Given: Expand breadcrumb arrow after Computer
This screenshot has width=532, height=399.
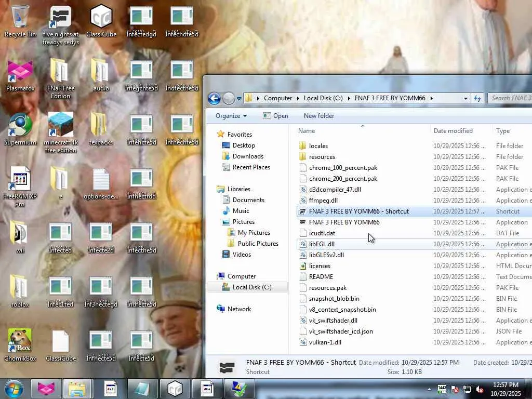Looking at the screenshot, I should pos(298,98).
